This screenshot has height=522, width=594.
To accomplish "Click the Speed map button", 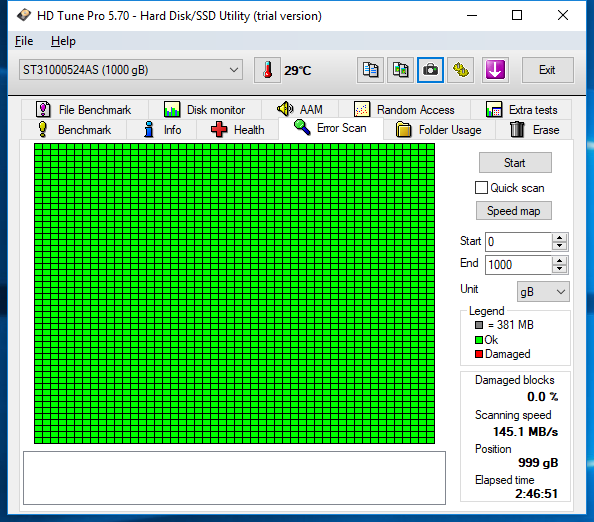I will [x=514, y=211].
